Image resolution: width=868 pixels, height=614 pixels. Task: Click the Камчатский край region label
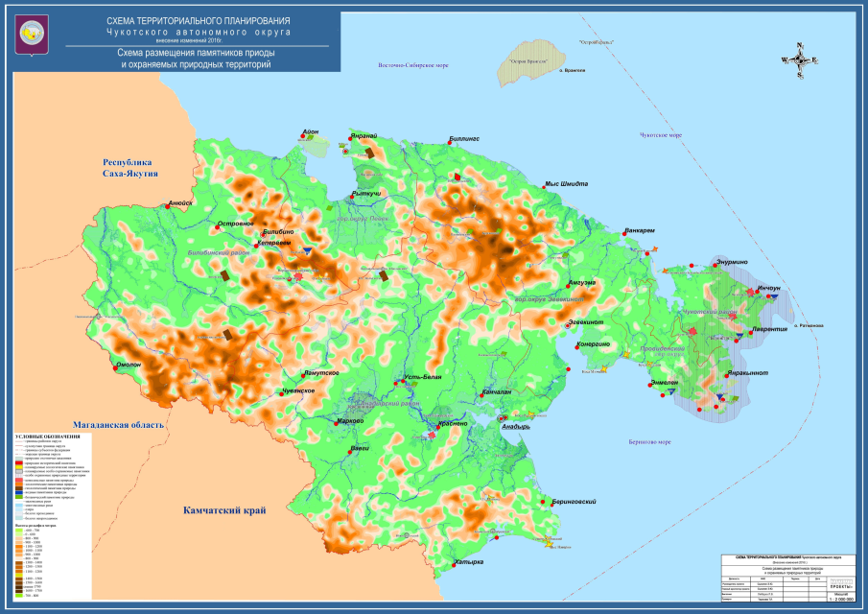click(x=224, y=511)
